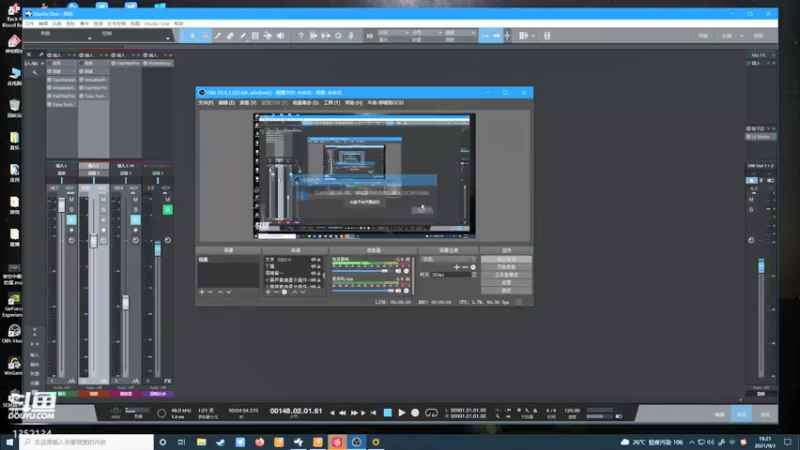Open 工具(T) menu in OBS

pos(332,103)
